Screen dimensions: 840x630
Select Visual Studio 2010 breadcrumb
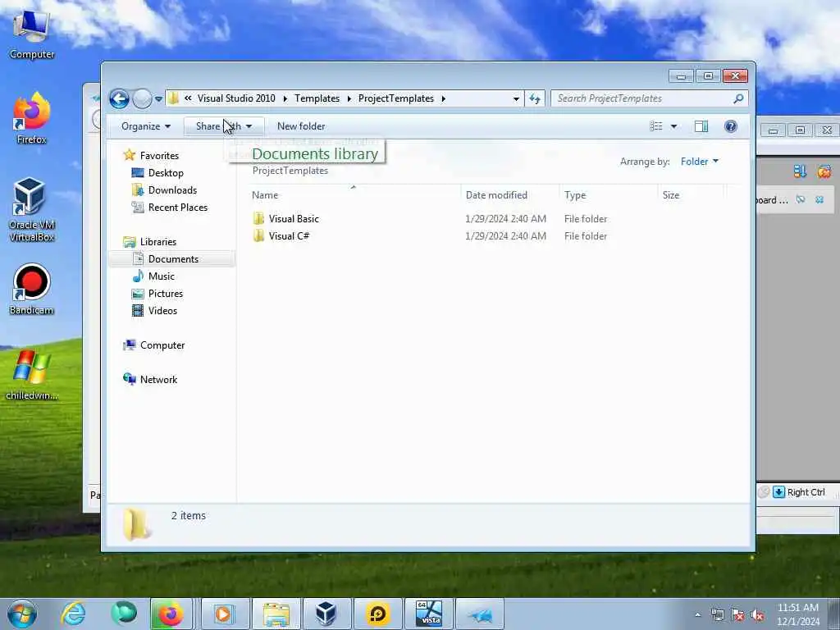(236, 98)
